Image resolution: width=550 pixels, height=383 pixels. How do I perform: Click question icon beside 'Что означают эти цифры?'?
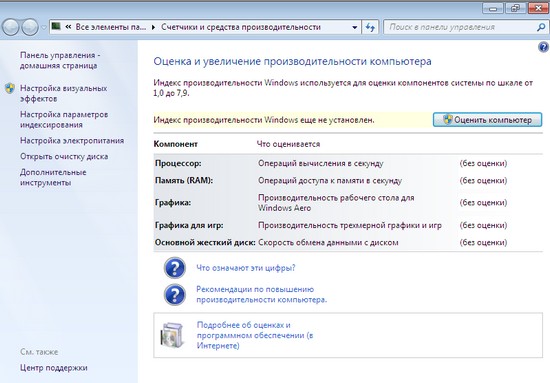click(175, 268)
